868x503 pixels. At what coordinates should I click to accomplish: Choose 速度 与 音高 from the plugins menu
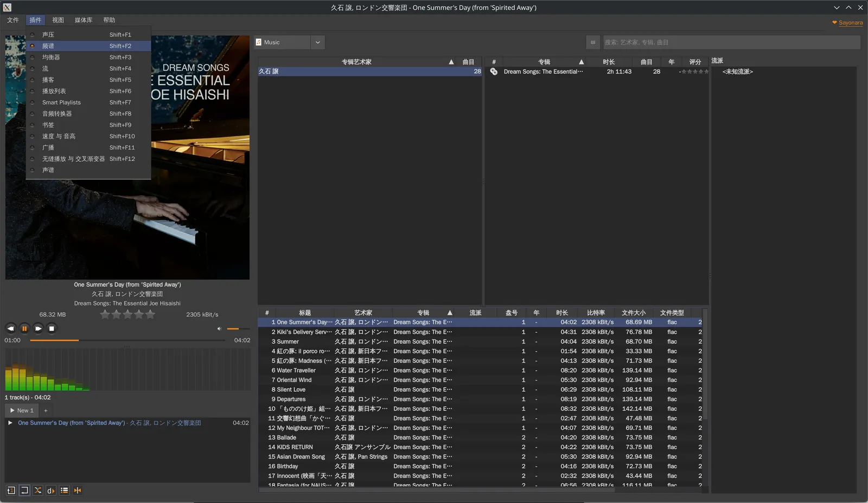point(88,137)
